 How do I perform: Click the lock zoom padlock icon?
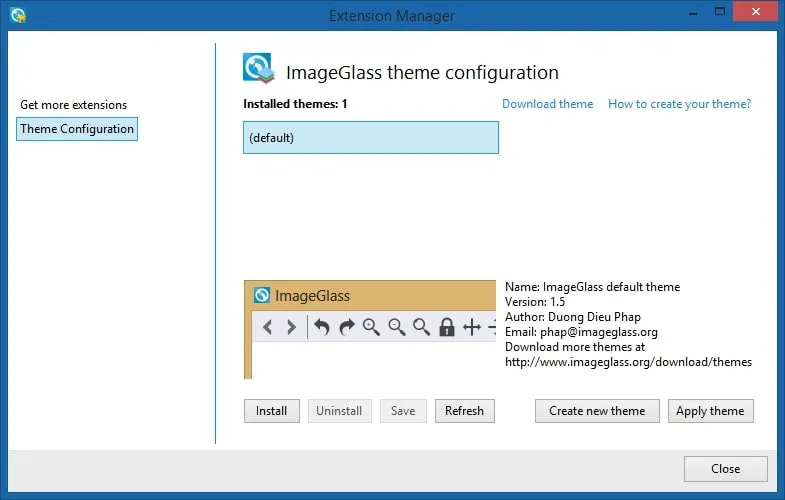[447, 327]
